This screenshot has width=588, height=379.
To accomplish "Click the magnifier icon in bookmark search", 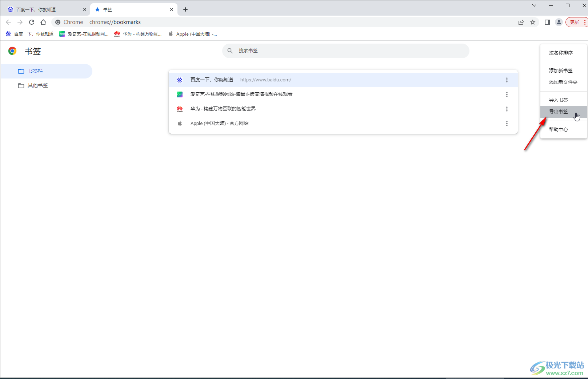I will [x=230, y=51].
